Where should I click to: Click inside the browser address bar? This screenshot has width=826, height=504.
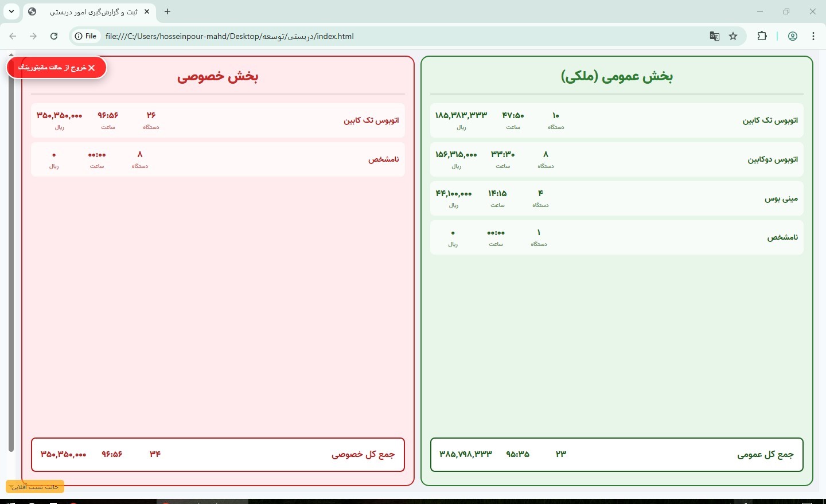pyautogui.click(x=344, y=36)
